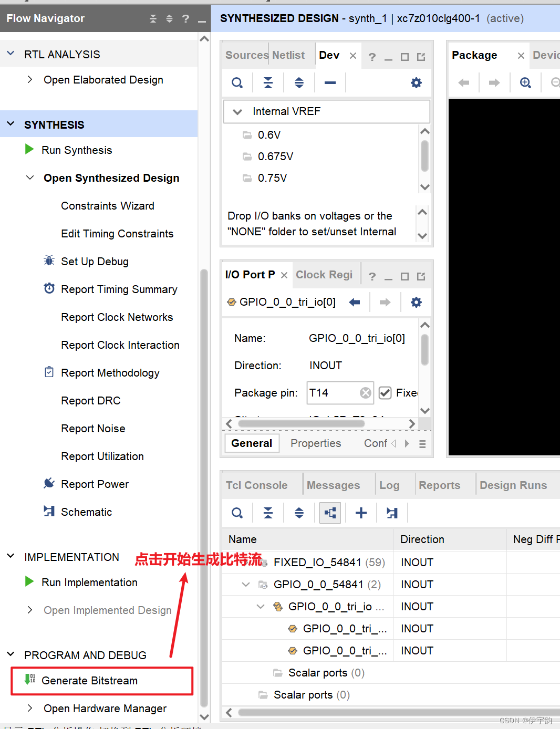Image resolution: width=560 pixels, height=729 pixels.
Task: Open the Design Runs tab
Action: [x=513, y=485]
